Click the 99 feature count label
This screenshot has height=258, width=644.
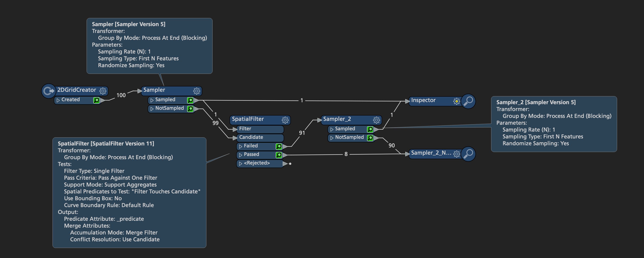(x=215, y=123)
